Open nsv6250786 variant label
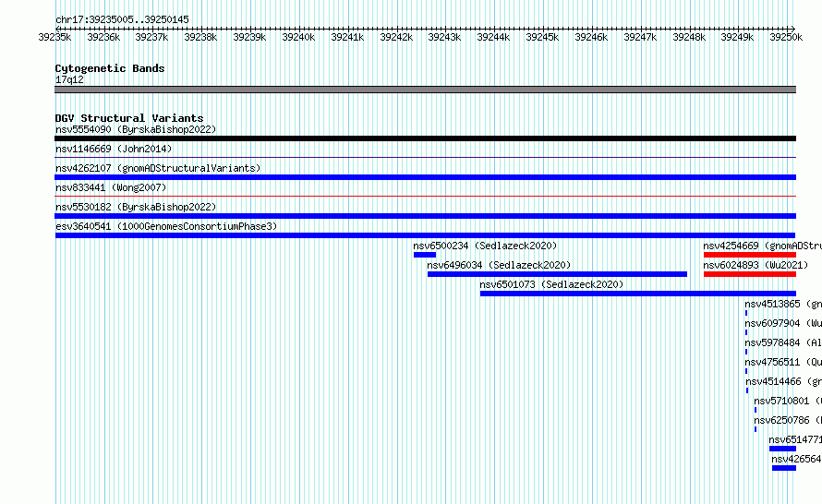 788,420
